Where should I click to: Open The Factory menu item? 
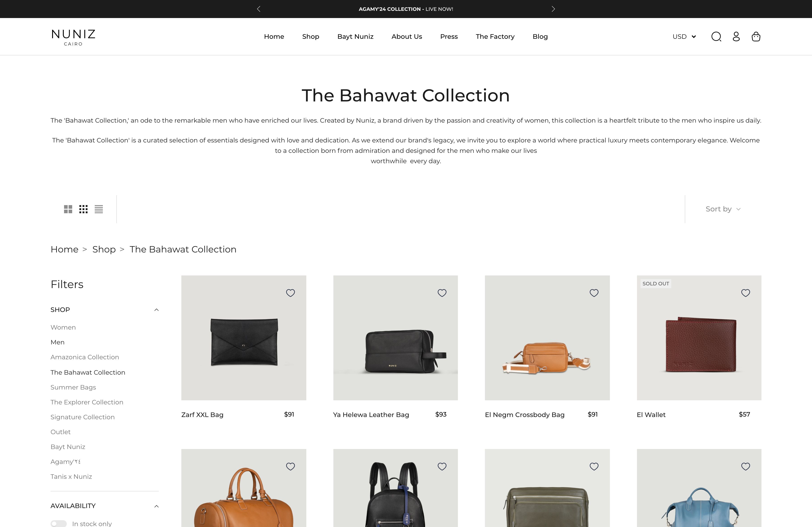click(x=495, y=37)
